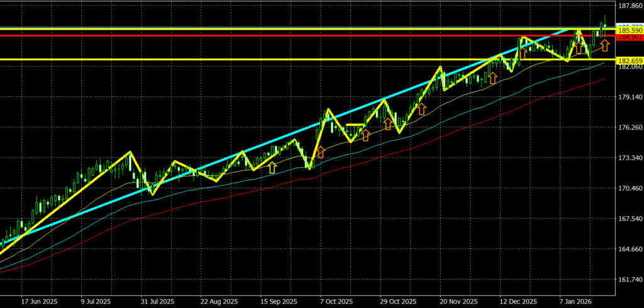Click the yellow 182.659 price label
Image resolution: width=644 pixels, height=308 pixels.
coord(630,61)
